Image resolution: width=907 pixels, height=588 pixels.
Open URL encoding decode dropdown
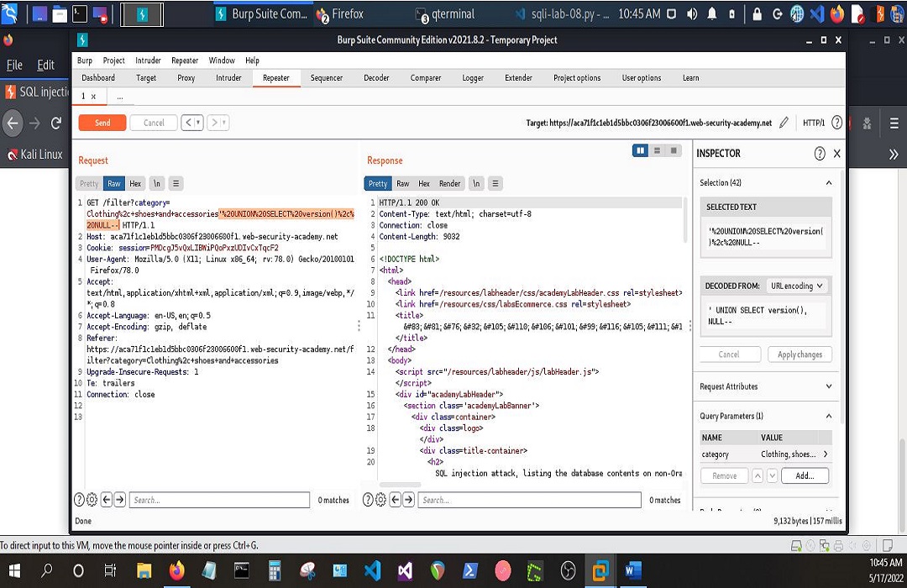click(796, 286)
